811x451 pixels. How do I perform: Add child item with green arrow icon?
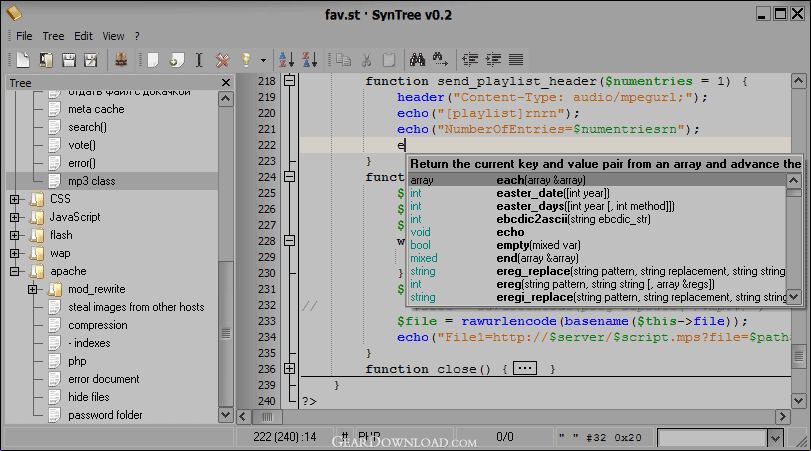(176, 60)
